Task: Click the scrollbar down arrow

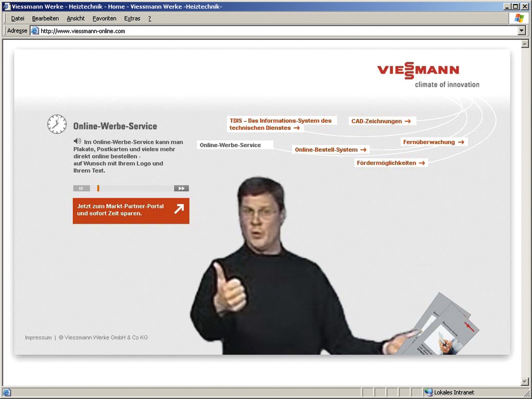Action: coord(525,382)
